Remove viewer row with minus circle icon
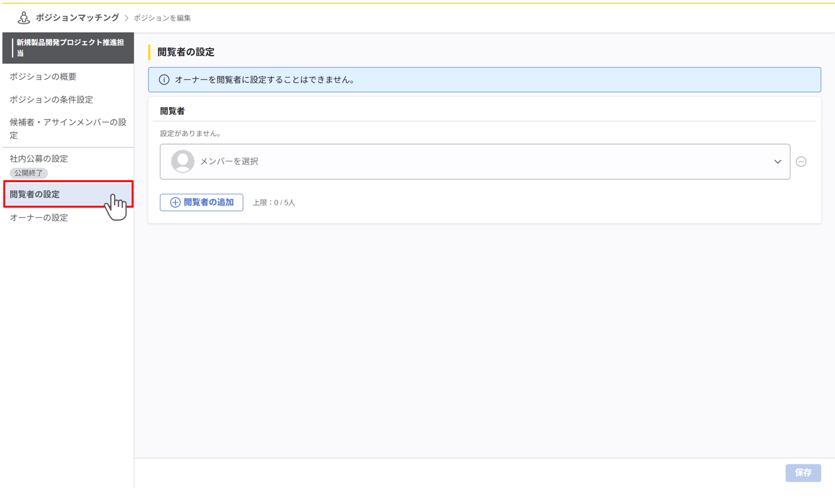This screenshot has height=504, width=835. pos(801,161)
